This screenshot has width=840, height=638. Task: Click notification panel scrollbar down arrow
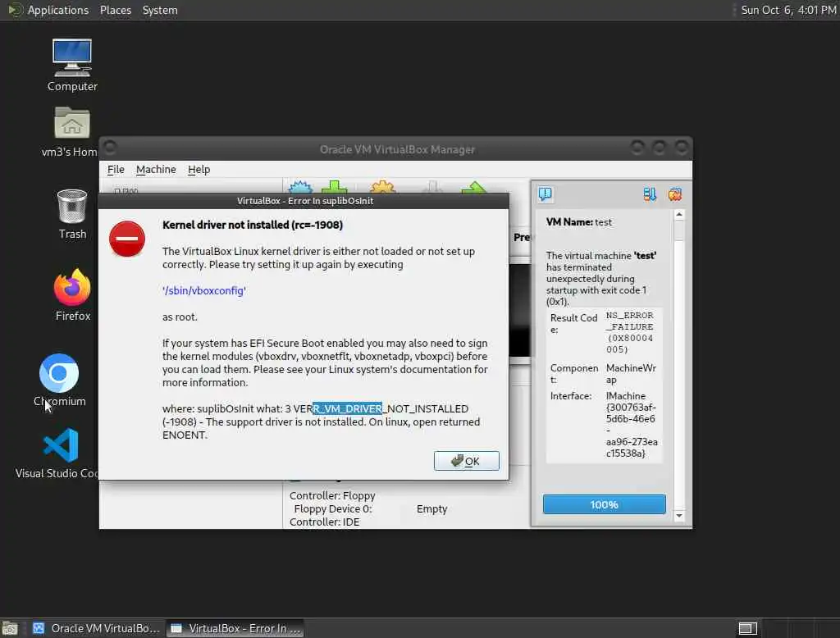click(x=679, y=516)
